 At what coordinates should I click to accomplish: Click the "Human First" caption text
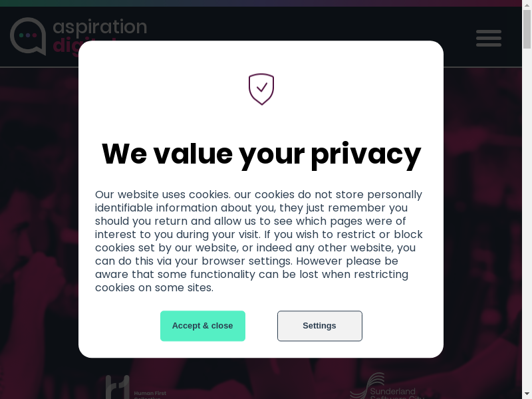[x=150, y=393]
